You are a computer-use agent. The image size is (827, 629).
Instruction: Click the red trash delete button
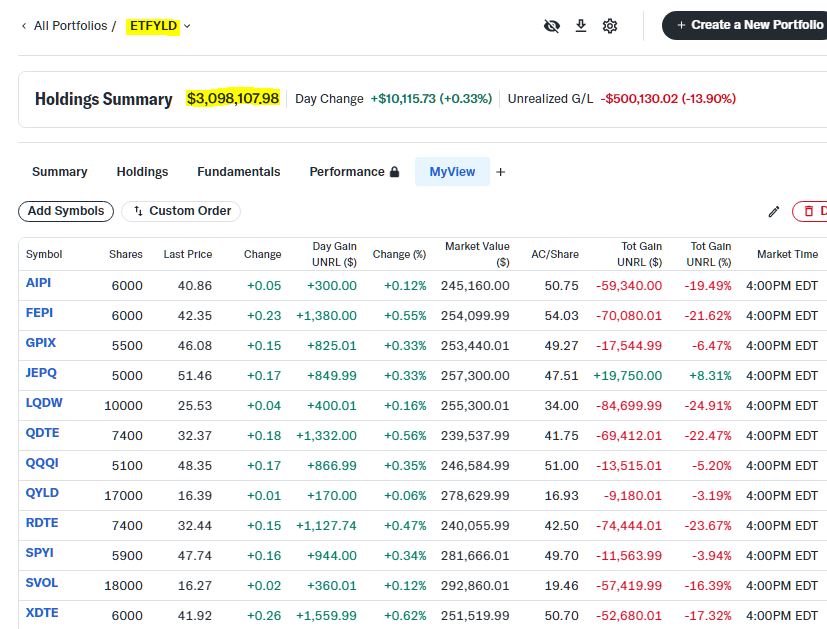811,212
